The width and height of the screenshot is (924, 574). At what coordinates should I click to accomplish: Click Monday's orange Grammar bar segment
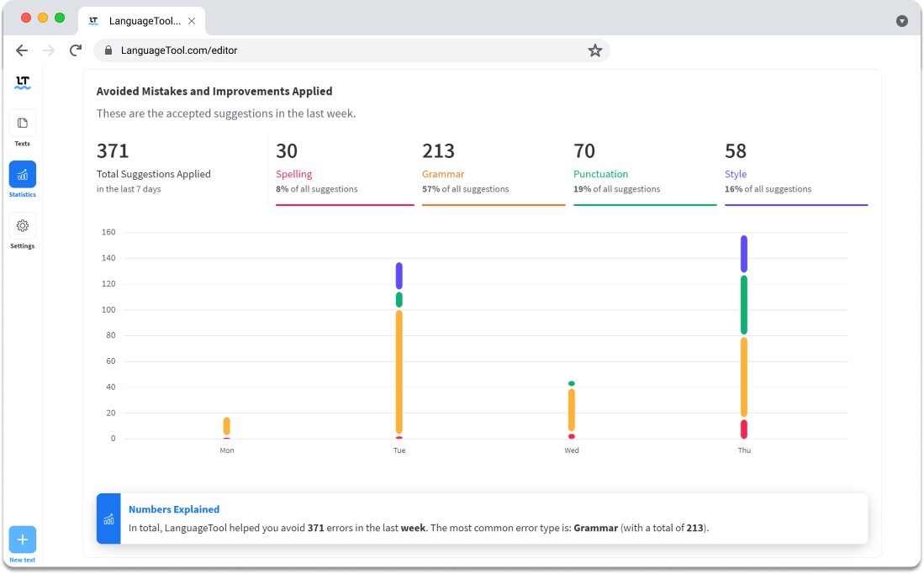pyautogui.click(x=227, y=426)
